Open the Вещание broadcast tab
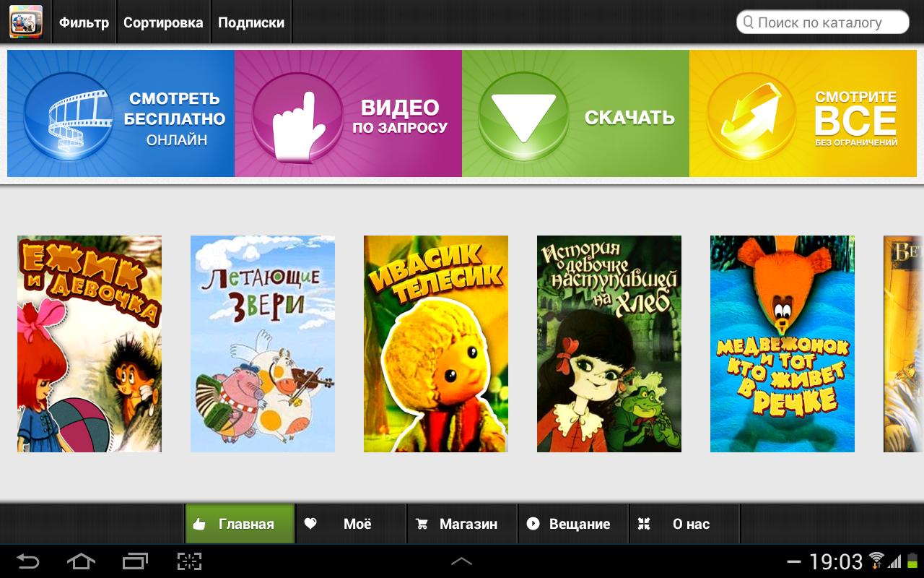The image size is (924, 578). (573, 524)
